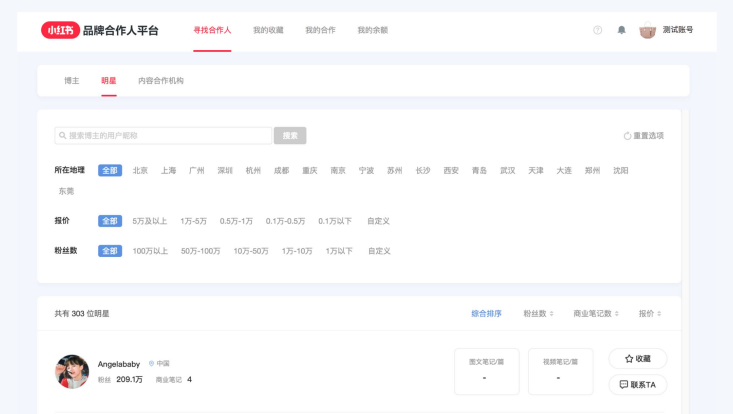The height and width of the screenshot is (414, 733).
Task: Select follower range 1万-10万
Action: [297, 251]
